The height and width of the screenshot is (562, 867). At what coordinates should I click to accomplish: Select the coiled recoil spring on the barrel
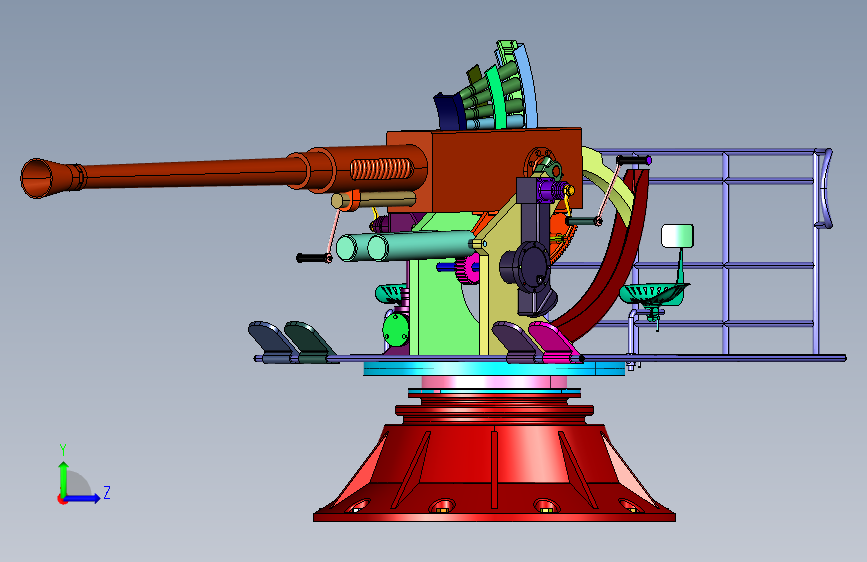[382, 169]
